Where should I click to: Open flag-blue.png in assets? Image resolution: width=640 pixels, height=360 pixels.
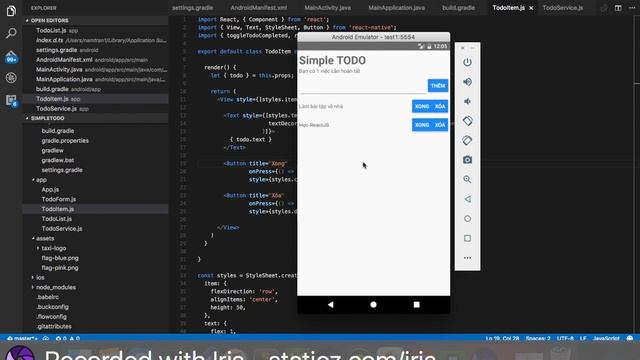click(x=60, y=258)
